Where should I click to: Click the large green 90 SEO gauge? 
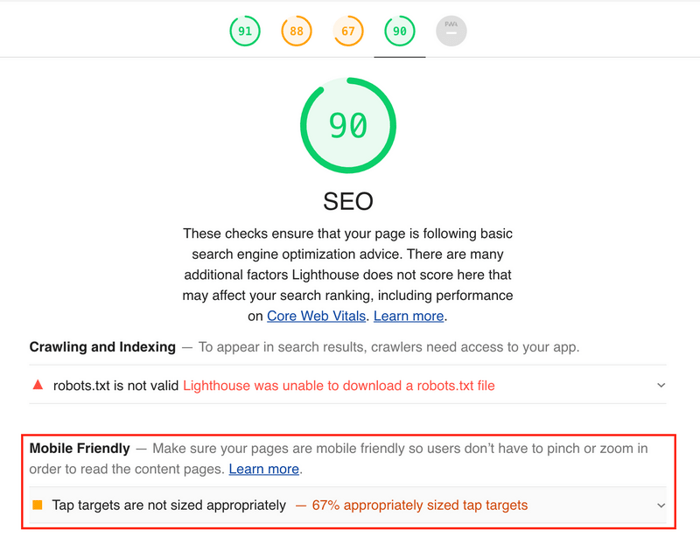[x=348, y=125]
